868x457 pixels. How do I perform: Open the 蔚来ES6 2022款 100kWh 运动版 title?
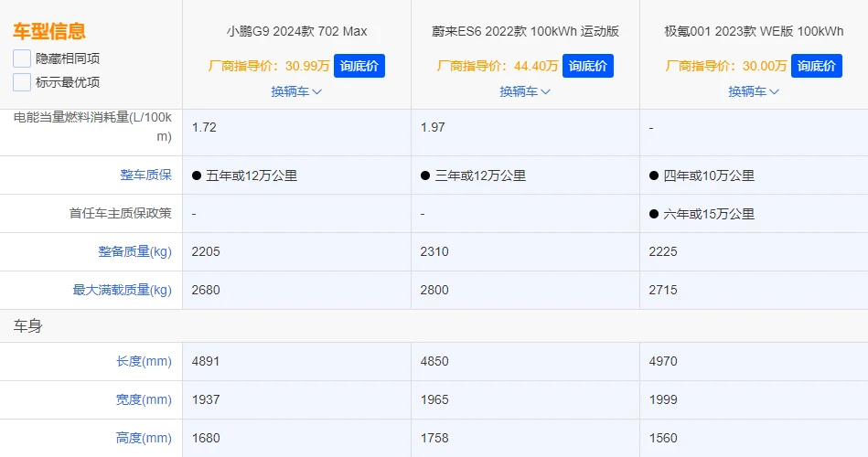point(525,32)
